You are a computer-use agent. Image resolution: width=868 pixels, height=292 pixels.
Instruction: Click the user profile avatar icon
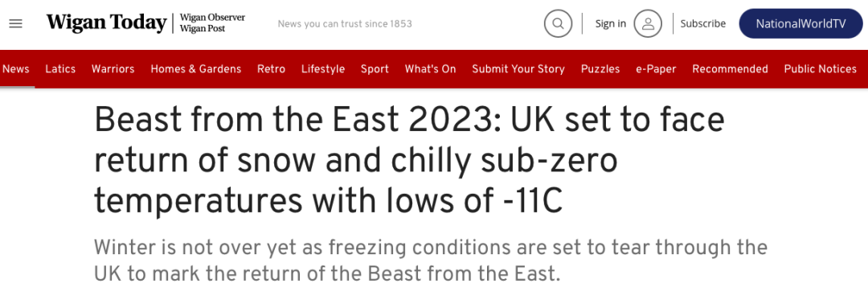[648, 24]
